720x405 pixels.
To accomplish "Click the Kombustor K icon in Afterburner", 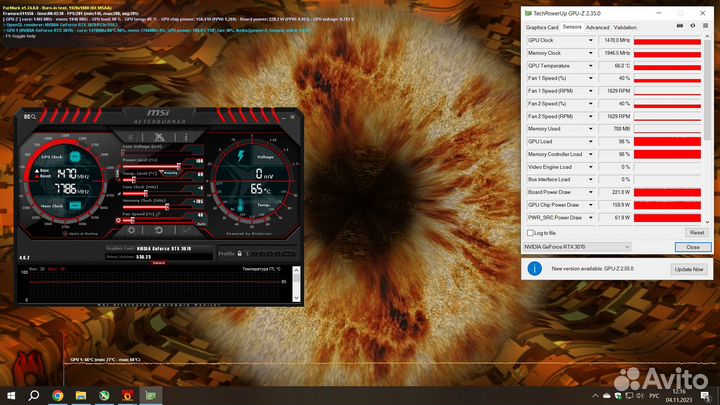I will tap(131, 137).
